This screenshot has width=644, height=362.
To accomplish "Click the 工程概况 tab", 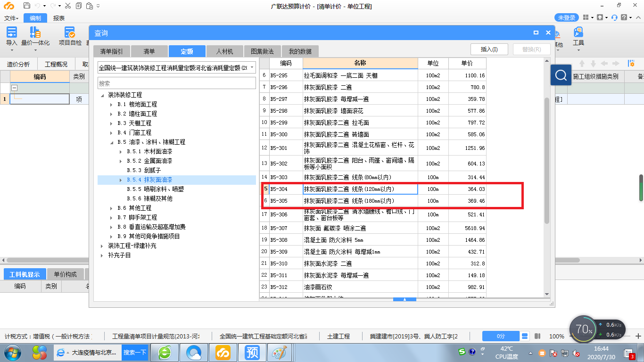I will 56,64.
